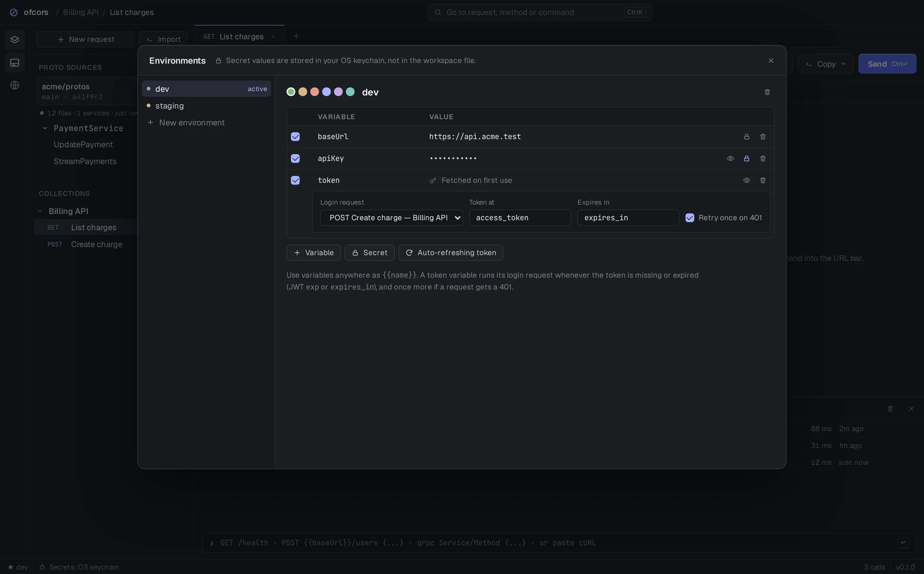The height and width of the screenshot is (574, 924).
Task: Delete the baseUrl variable
Action: (763, 137)
